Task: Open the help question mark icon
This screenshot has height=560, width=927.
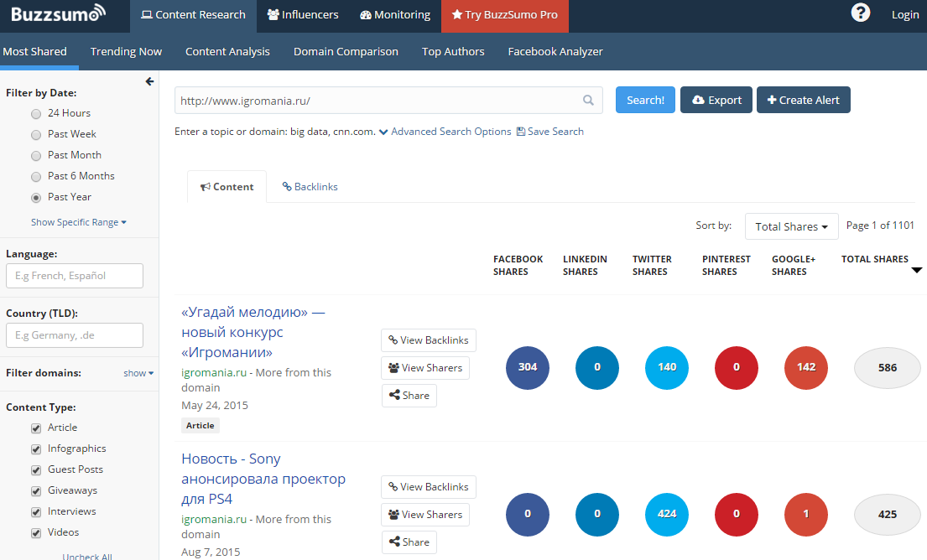Action: [860, 13]
